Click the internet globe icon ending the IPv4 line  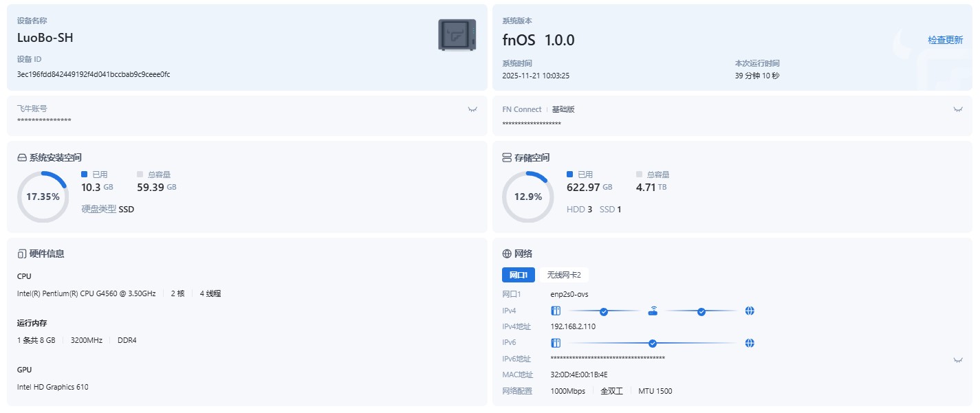pos(750,311)
